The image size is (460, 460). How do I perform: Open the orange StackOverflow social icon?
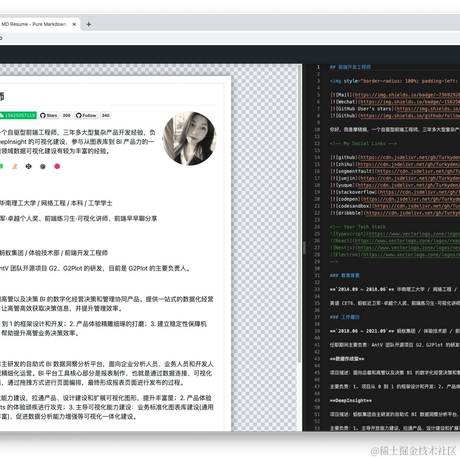tap(15, 166)
